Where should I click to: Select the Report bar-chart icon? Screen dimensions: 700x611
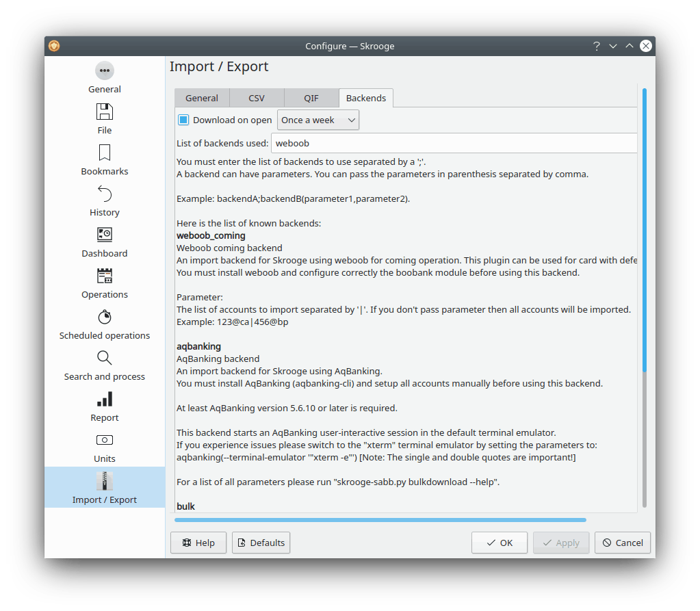click(x=105, y=399)
